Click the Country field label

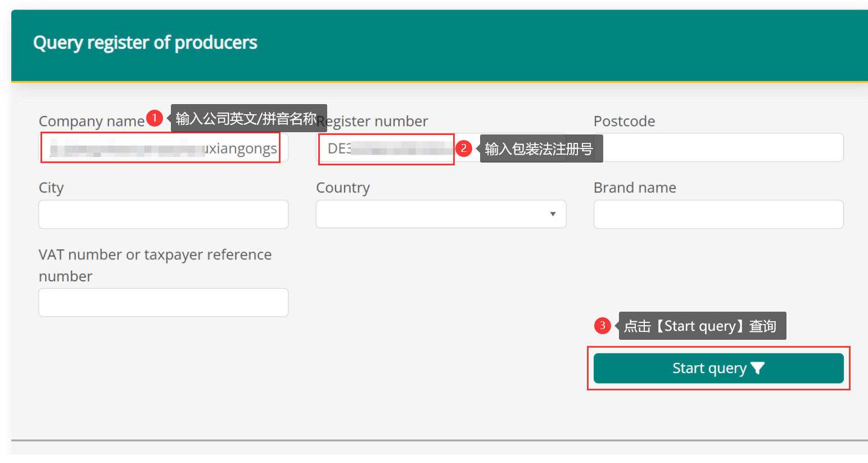tap(342, 188)
